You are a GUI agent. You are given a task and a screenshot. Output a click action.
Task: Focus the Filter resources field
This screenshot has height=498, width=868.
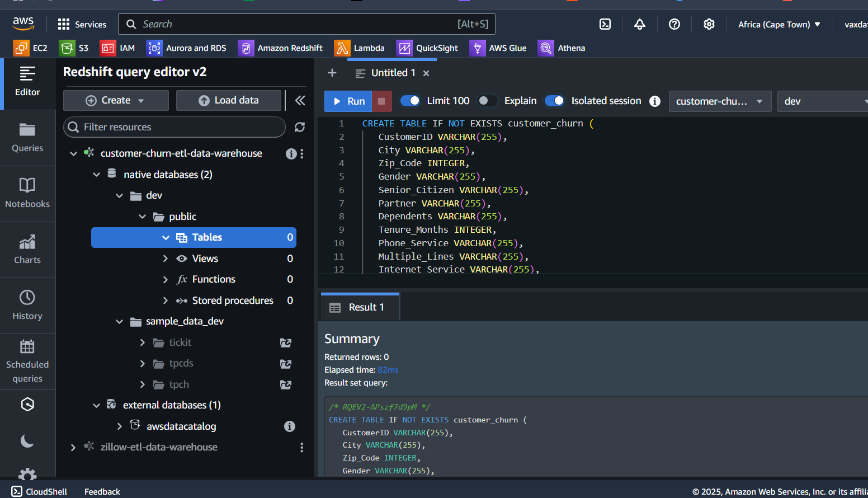tap(174, 127)
